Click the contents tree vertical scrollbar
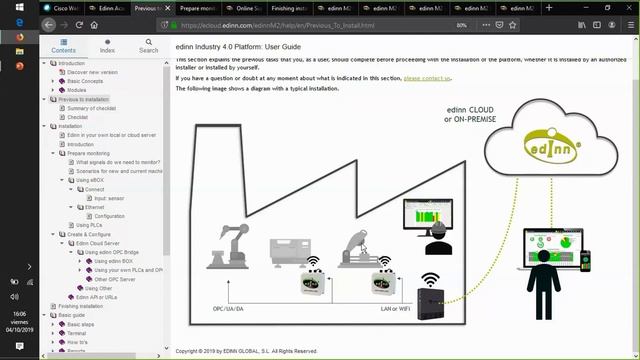 (x=166, y=161)
